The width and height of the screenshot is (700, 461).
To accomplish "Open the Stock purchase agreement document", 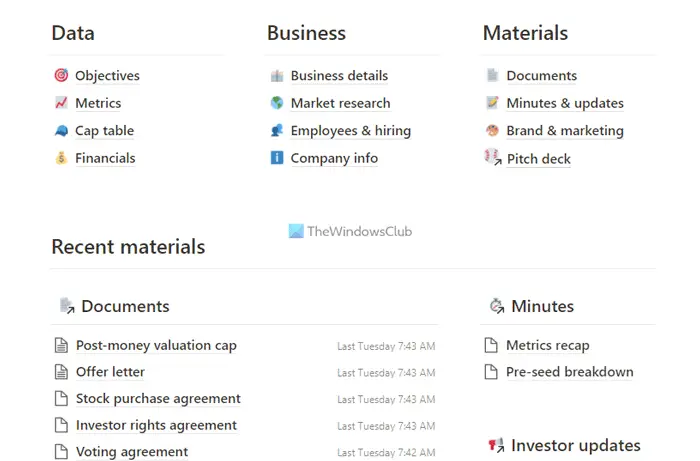I will pos(158,399).
